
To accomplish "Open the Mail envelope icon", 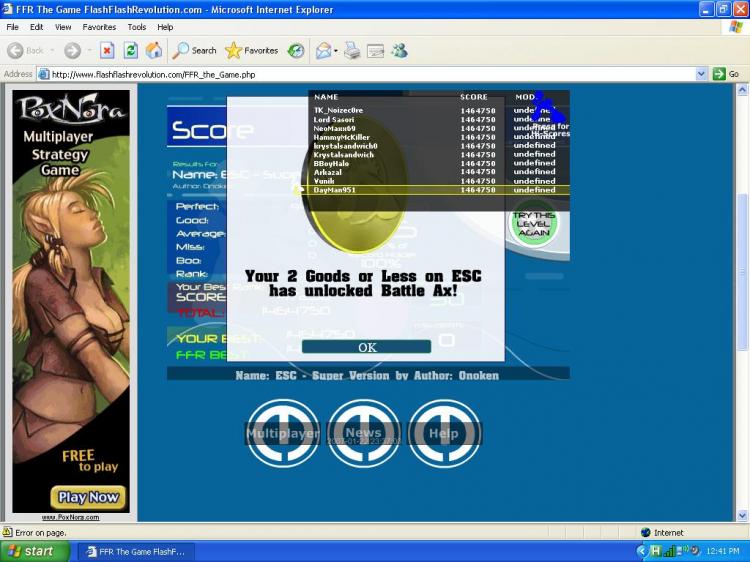I will (x=323, y=50).
